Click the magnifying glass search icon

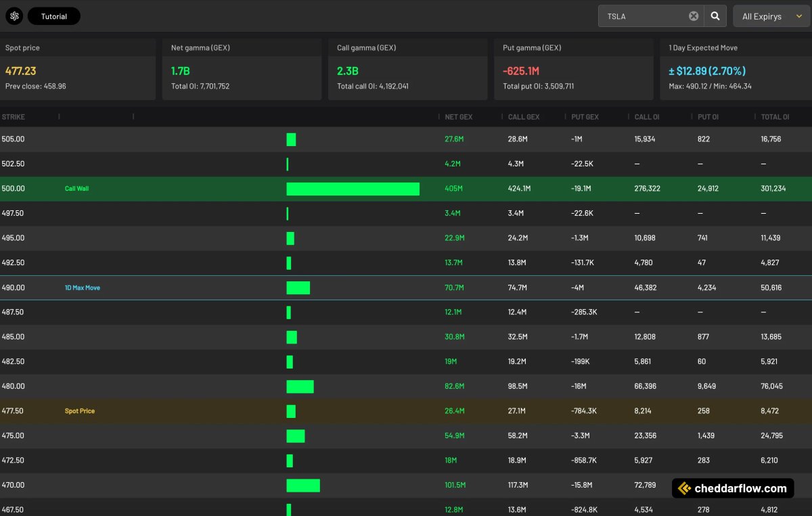point(715,16)
